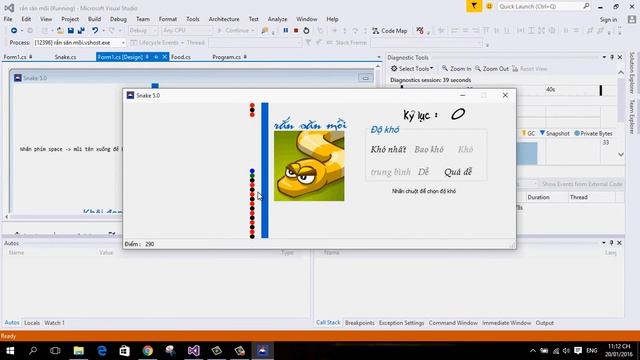Click the notifications flag icon
This screenshot has height=360, width=640.
[474, 6]
